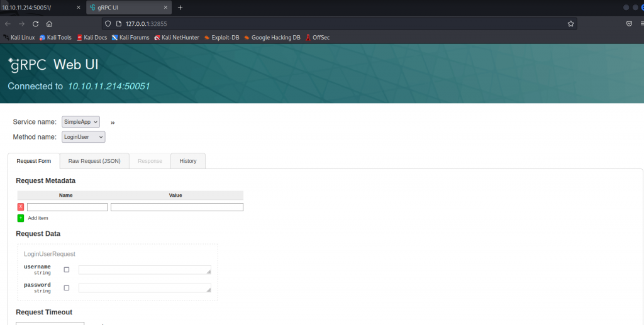Click the browser home icon
Viewport: 644px width, 325px height.
point(49,23)
